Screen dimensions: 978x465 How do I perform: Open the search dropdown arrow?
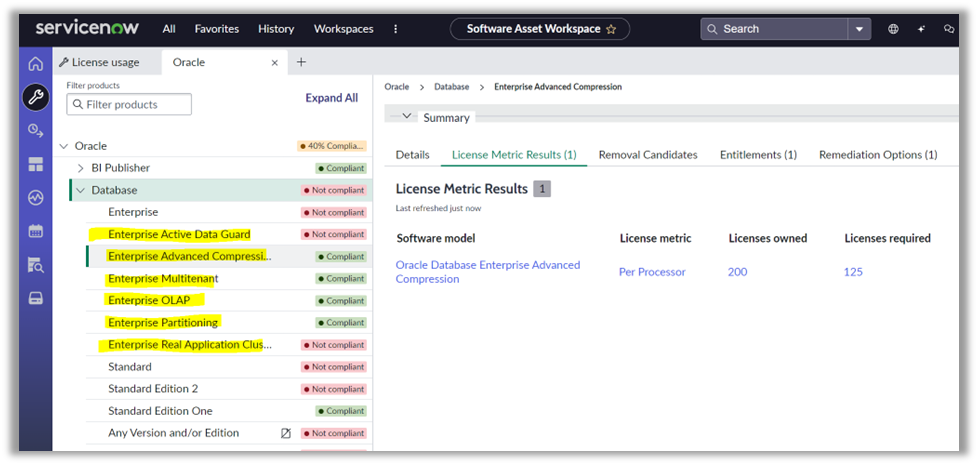859,29
